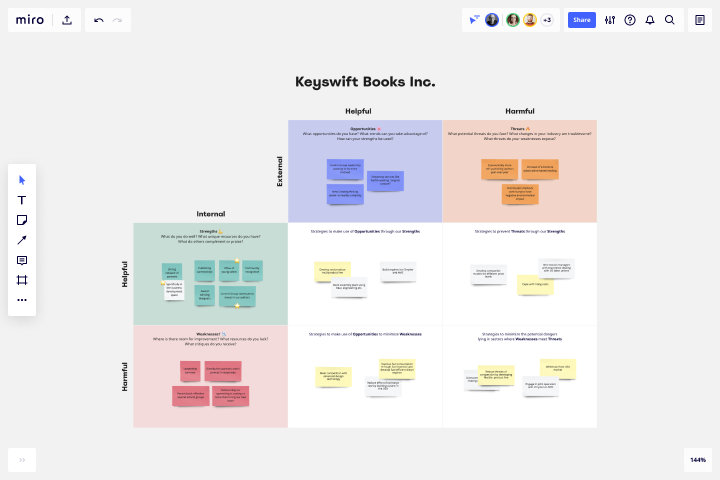720x480 pixels.
Task: Open first collaborator avatar
Action: (x=492, y=20)
